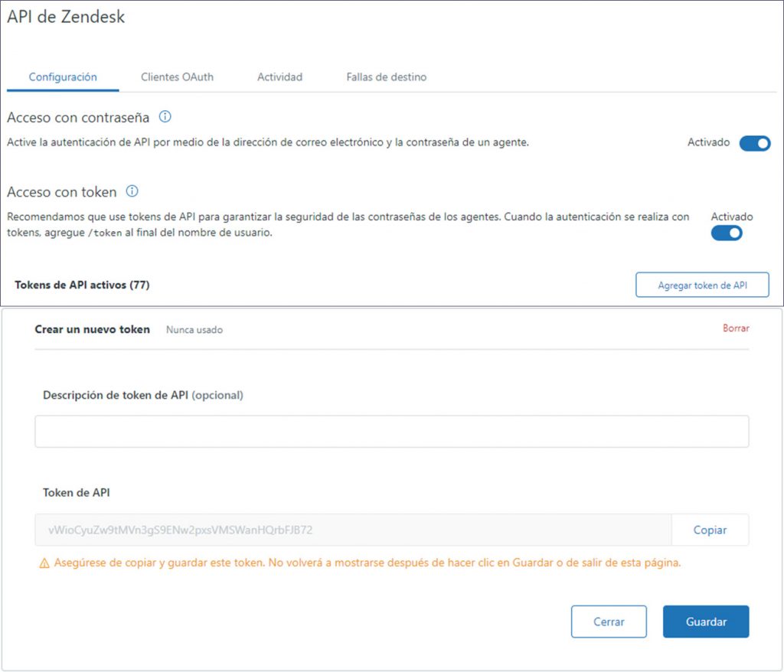Disable the Acceso con contraseña toggle
This screenshot has height=672, width=784.
(754, 143)
